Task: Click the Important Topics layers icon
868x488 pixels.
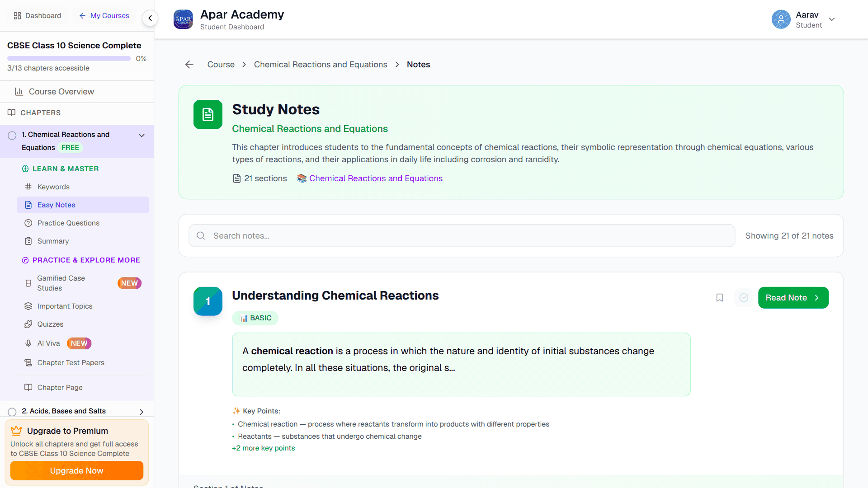Action: pyautogui.click(x=28, y=306)
